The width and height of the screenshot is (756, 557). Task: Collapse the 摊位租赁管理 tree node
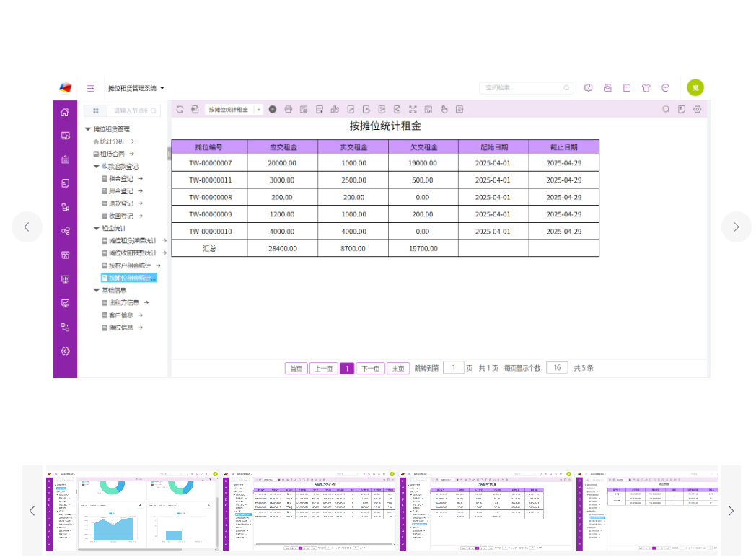tap(88, 128)
